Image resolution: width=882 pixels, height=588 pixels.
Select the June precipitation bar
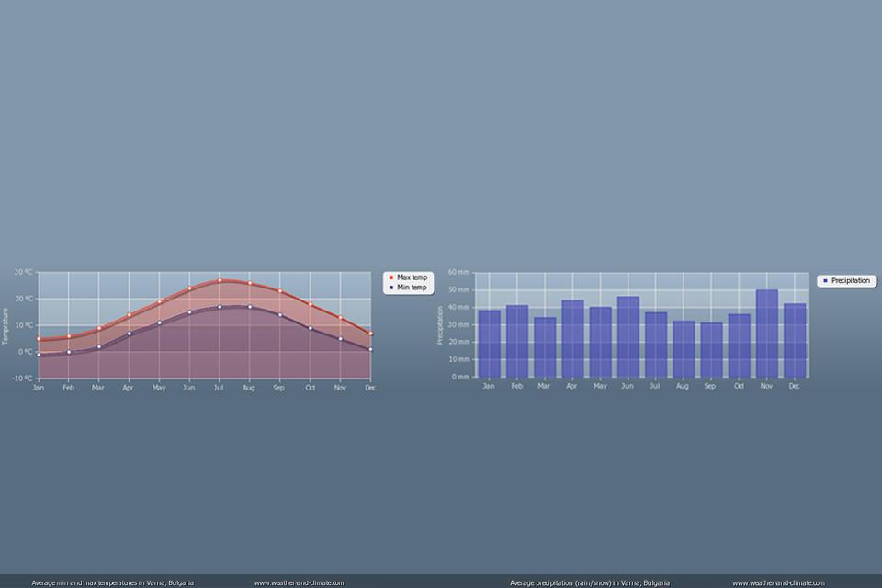click(x=628, y=336)
